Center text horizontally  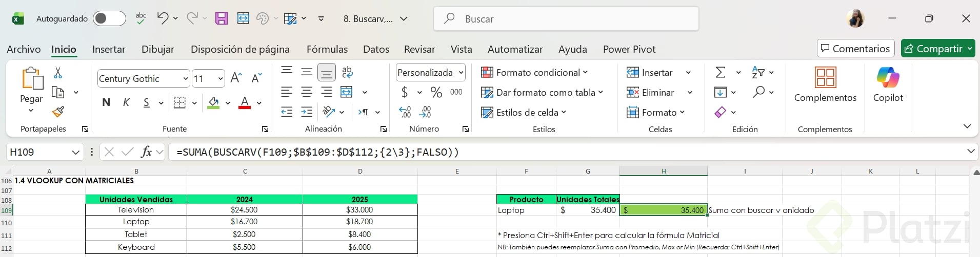click(x=307, y=92)
